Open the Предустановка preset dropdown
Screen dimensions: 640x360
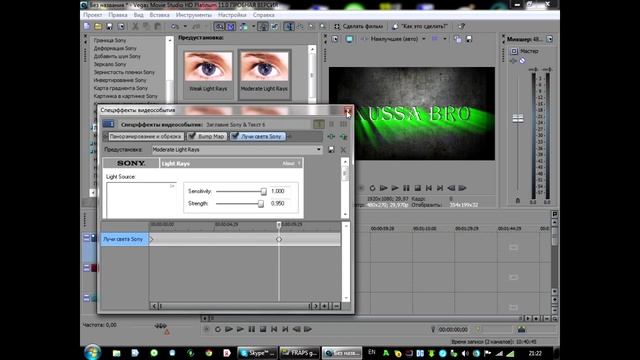coord(318,150)
